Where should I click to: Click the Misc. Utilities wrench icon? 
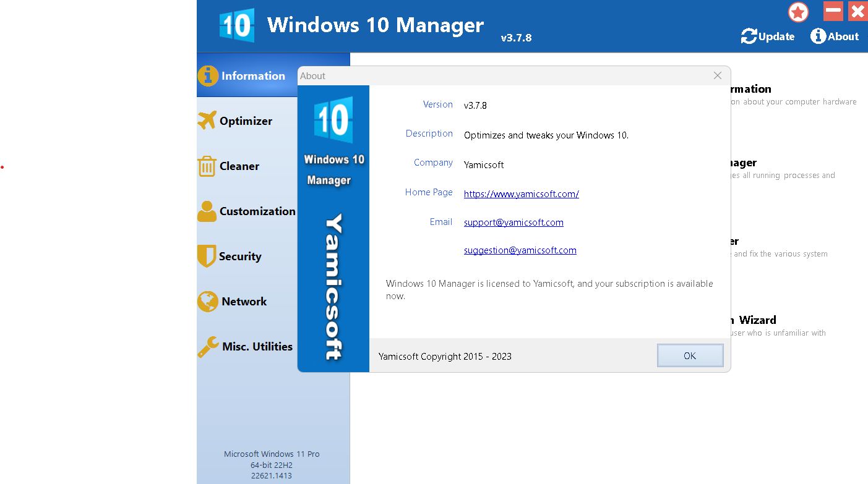[208, 347]
